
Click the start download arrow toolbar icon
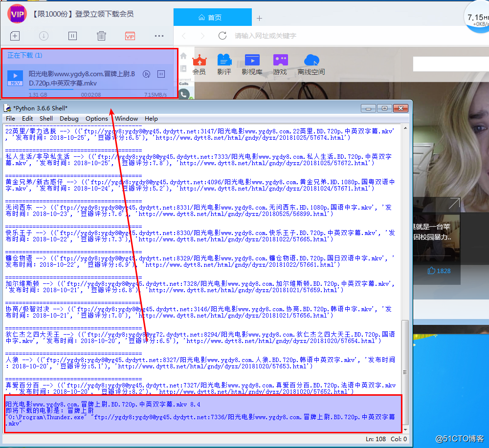click(44, 36)
